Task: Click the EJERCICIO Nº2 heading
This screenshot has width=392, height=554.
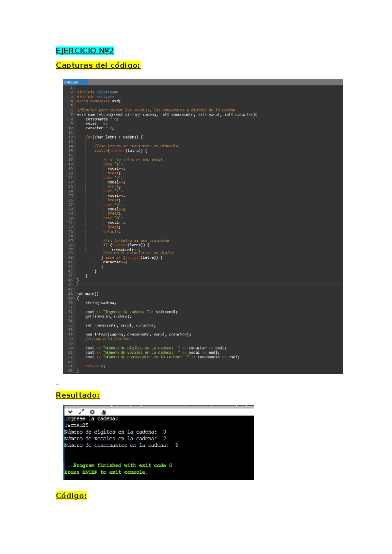Action: point(85,51)
